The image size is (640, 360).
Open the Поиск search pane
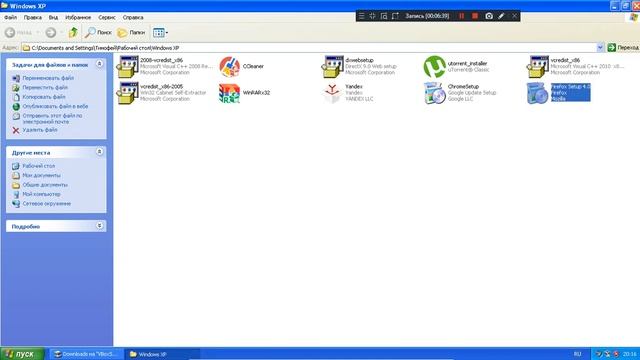click(x=98, y=32)
